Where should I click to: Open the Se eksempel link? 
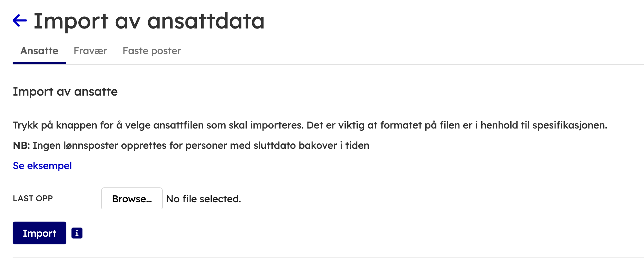point(42,166)
